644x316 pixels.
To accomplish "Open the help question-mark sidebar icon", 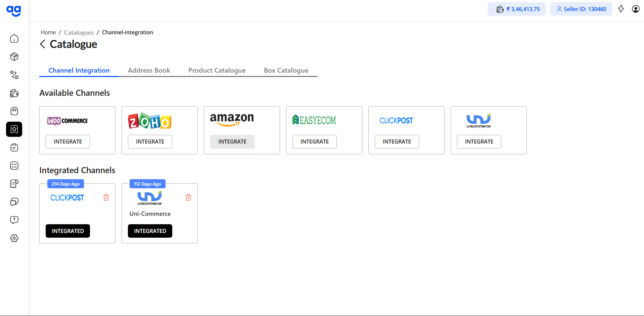I will pos(14,220).
